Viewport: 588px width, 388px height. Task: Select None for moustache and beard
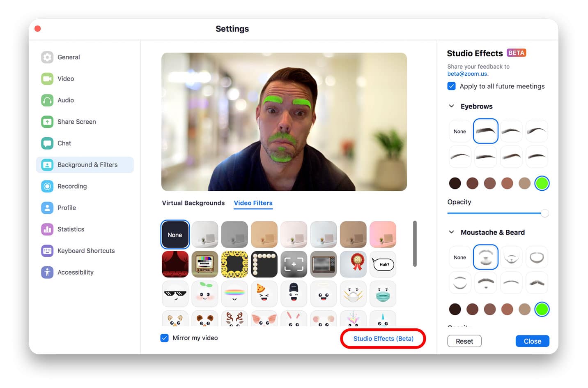pyautogui.click(x=460, y=257)
